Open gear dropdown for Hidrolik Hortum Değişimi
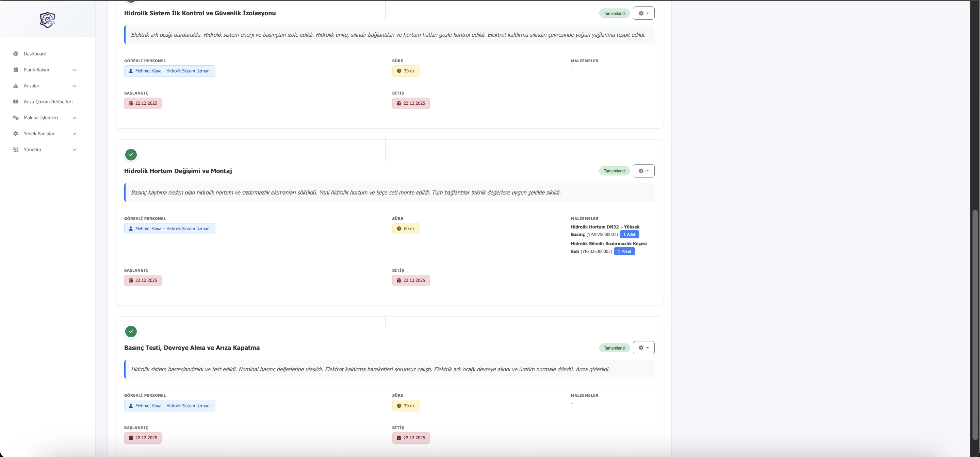The image size is (980, 457). [643, 171]
